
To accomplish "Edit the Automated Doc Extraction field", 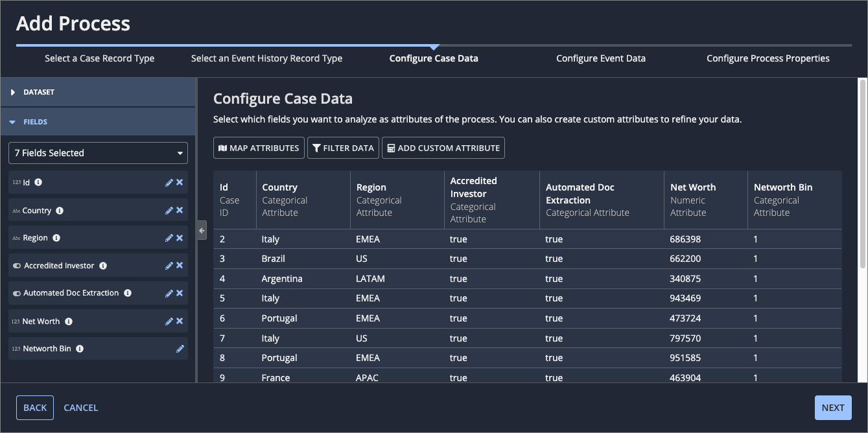I will pyautogui.click(x=169, y=294).
